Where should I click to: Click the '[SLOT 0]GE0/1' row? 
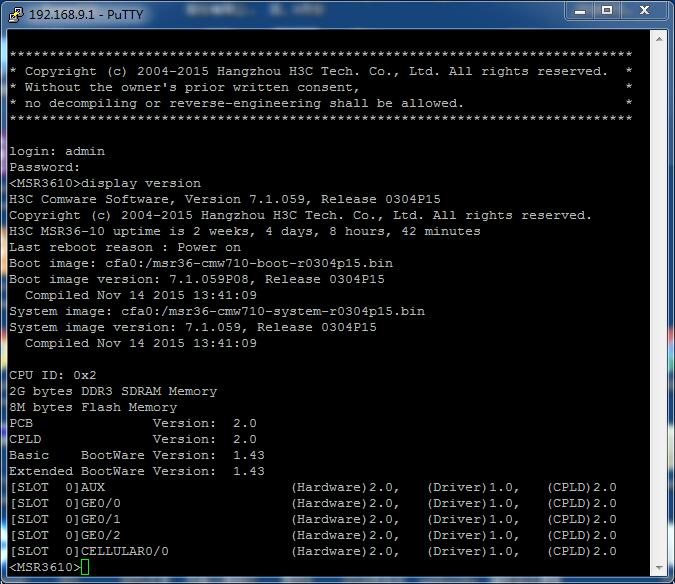click(x=313, y=519)
